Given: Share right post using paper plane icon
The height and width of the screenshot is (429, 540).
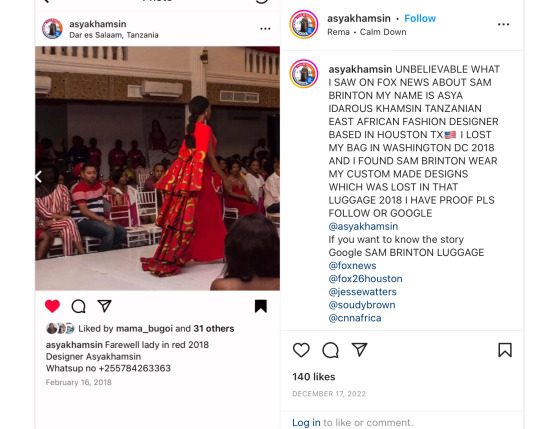Looking at the screenshot, I should click(359, 349).
